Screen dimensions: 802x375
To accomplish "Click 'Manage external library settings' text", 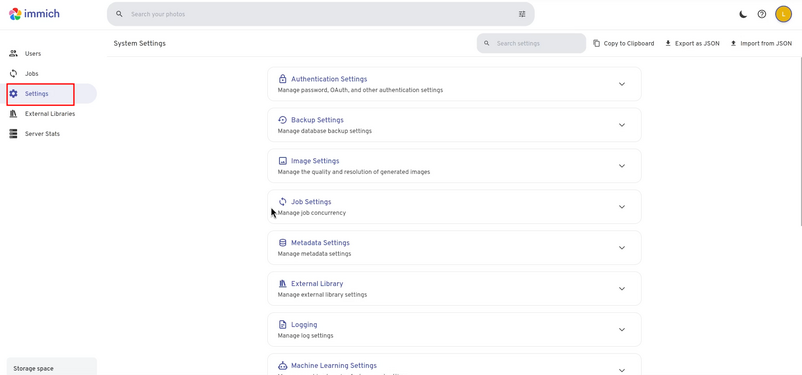I will pyautogui.click(x=322, y=294).
